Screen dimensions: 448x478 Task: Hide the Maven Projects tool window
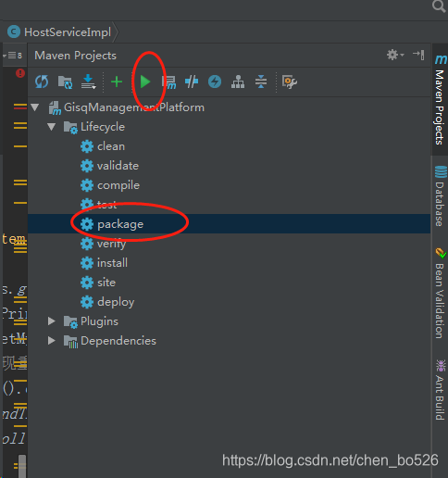pyautogui.click(x=418, y=55)
